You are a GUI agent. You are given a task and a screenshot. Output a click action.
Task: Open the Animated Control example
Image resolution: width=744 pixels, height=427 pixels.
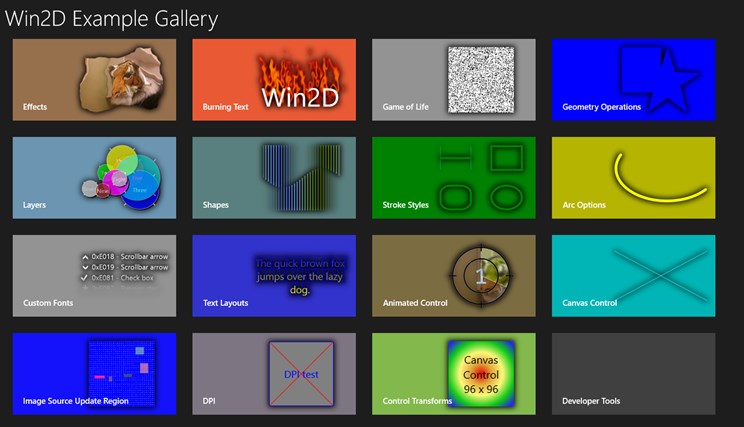[x=454, y=276]
